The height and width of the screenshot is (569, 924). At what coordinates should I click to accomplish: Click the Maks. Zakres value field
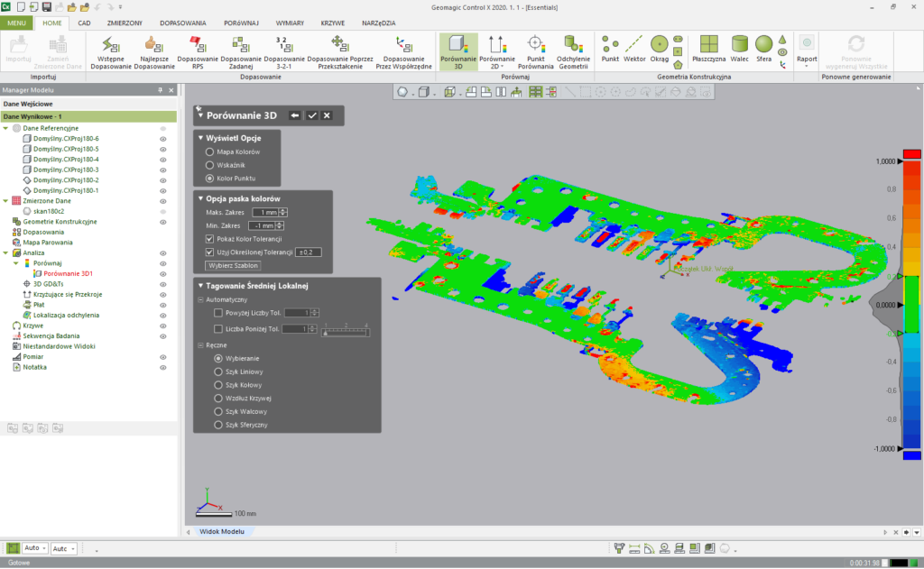point(264,212)
